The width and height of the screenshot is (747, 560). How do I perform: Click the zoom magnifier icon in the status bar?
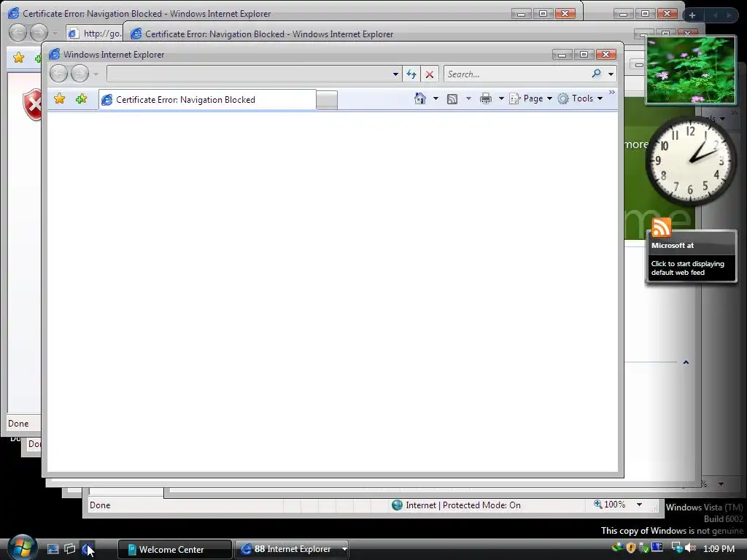click(598, 504)
